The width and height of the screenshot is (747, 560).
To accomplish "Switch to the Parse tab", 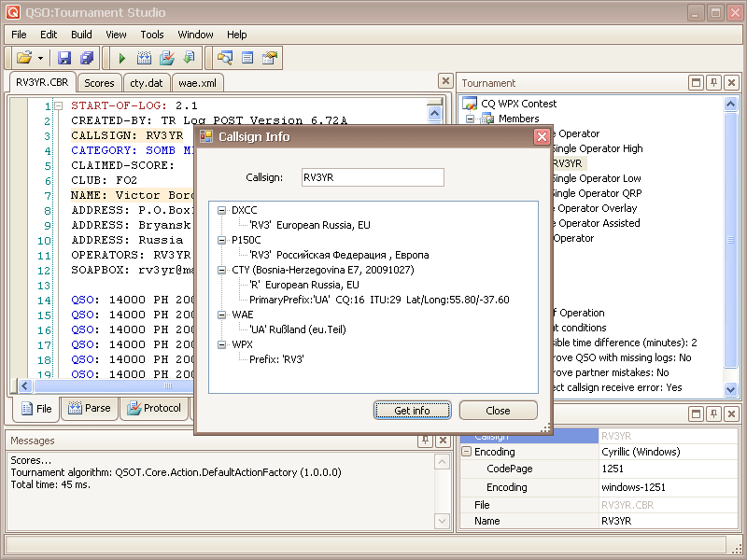I will (x=90, y=408).
